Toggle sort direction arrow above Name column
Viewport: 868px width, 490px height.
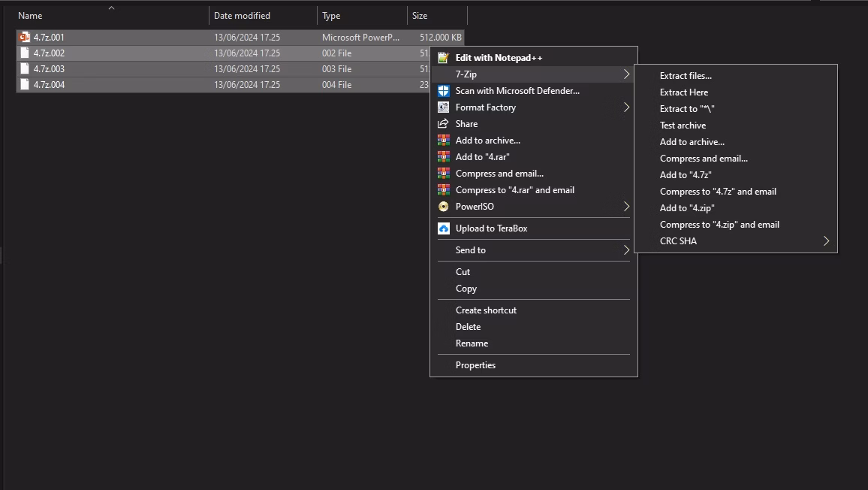click(x=111, y=8)
